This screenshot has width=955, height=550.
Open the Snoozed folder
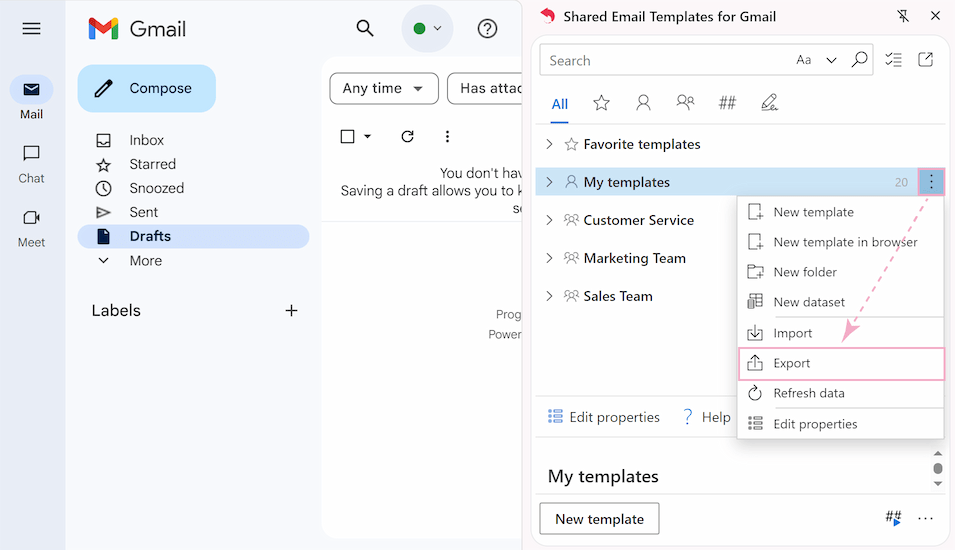(193, 188)
